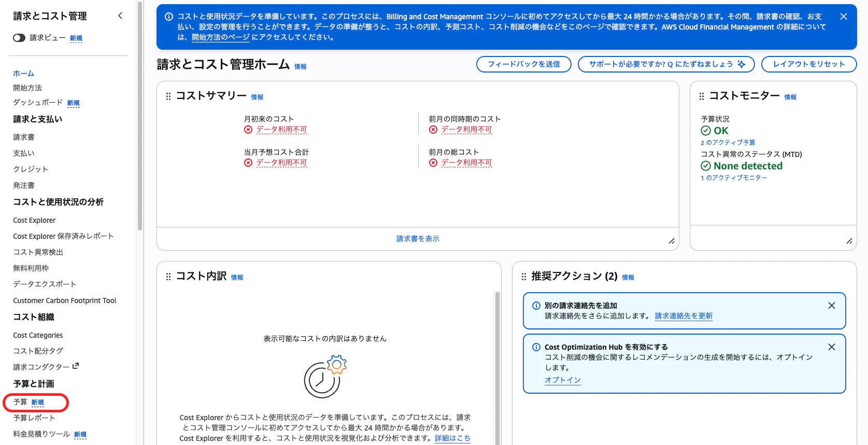Open 2 のアクティブ予算 link
This screenshot has height=445, width=868.
[728, 142]
